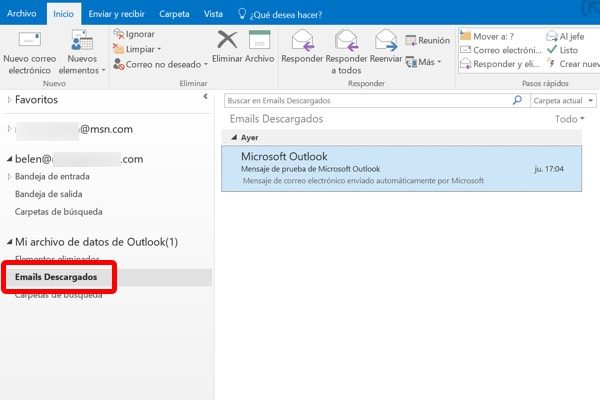The image size is (600, 400).
Task: Click the Responder envelope icon
Action: (302, 41)
